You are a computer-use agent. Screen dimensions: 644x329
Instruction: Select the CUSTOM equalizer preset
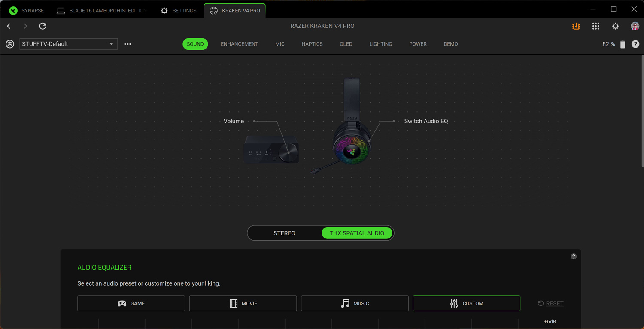click(467, 303)
